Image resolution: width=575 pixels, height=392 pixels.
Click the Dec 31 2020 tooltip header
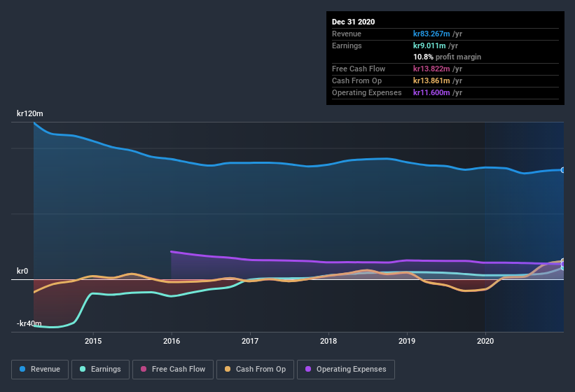pos(353,22)
